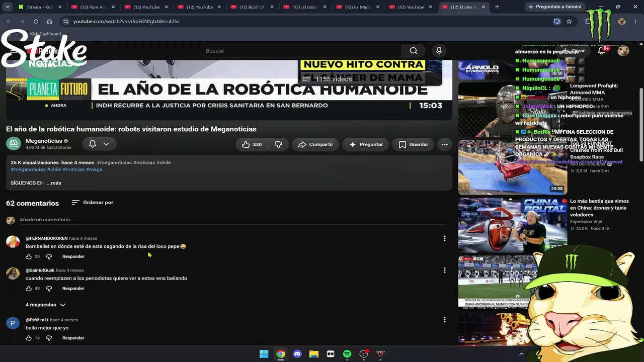Switch to the Ex Mach... tab

pos(358,7)
